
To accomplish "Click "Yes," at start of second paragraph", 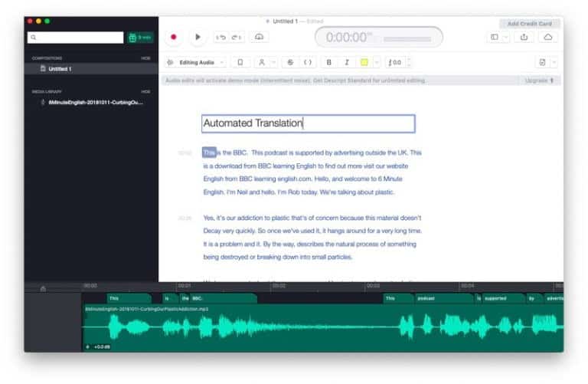I will (209, 218).
